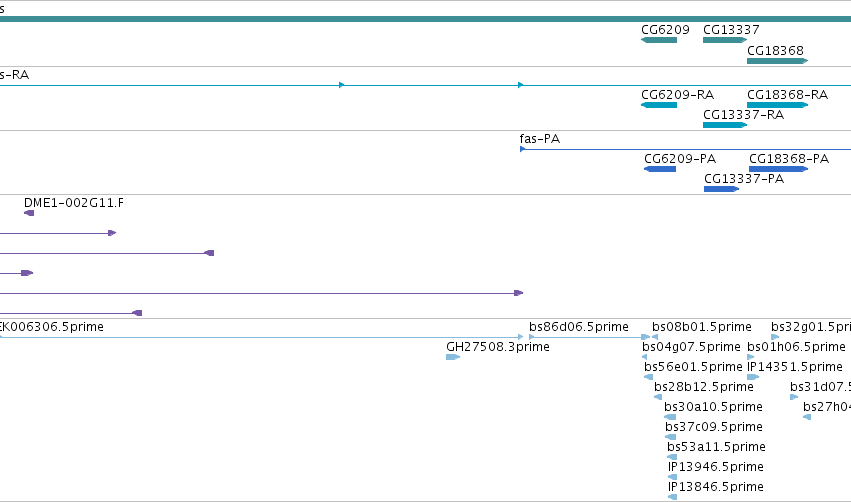Click the bs31d07.5prime label at right edge
Screen dimensions: 851x502
[820, 387]
